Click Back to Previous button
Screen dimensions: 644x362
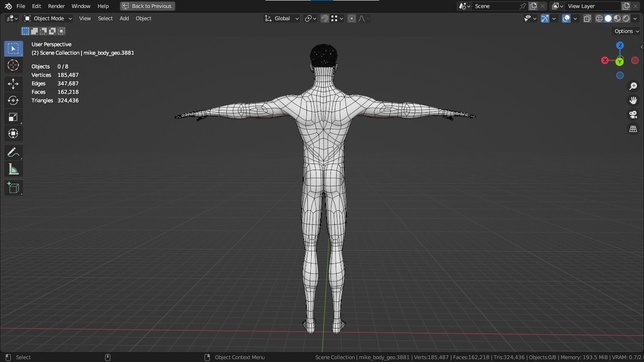coord(147,6)
